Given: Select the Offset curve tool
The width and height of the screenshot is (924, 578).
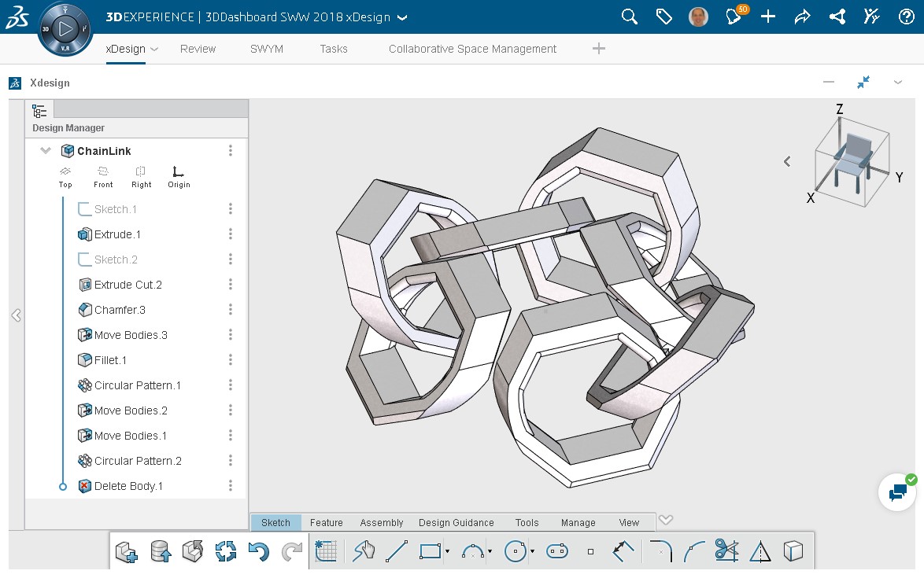Looking at the screenshot, I should click(694, 551).
